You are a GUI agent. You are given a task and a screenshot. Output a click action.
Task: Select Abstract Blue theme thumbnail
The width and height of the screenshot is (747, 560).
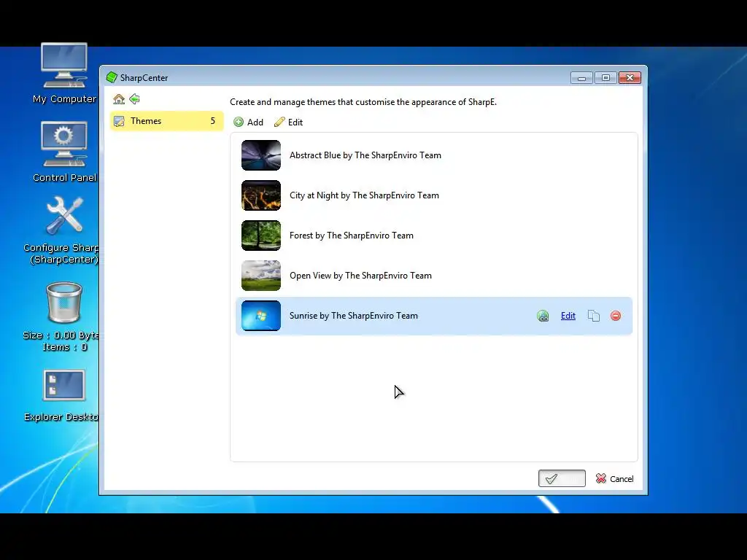(x=261, y=155)
